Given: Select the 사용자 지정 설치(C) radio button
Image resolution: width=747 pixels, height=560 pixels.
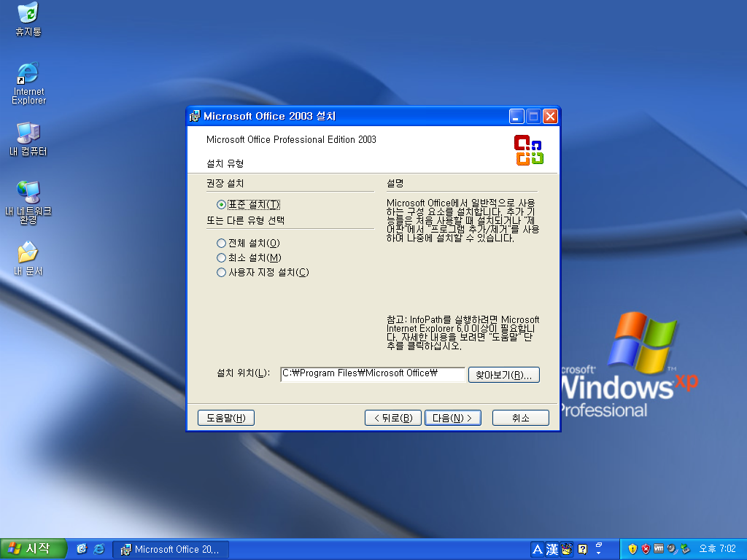Looking at the screenshot, I should tap(263, 273).
